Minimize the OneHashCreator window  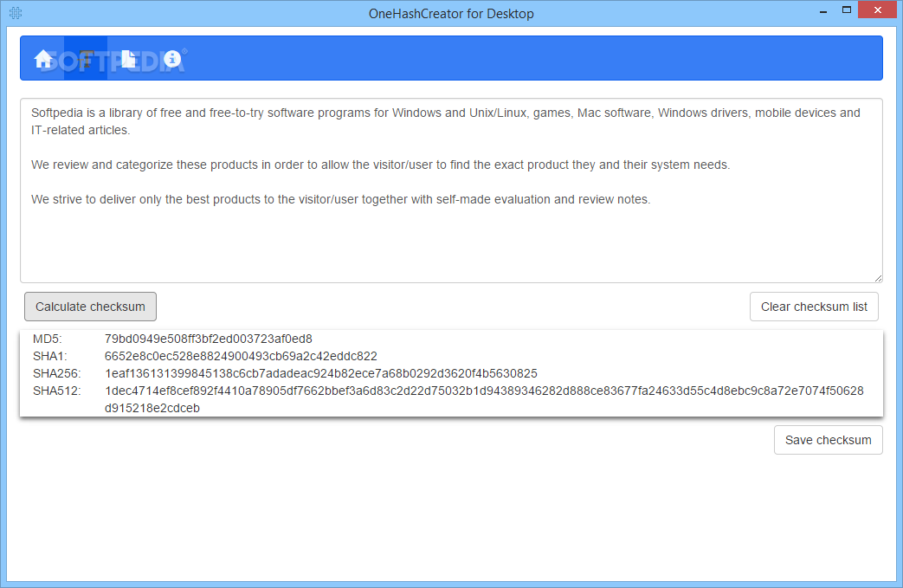[x=823, y=11]
